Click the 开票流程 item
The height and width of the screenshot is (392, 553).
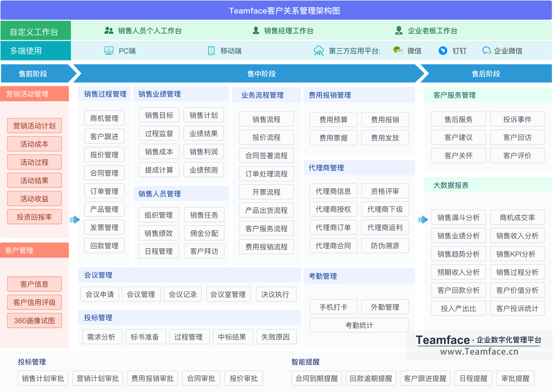click(x=267, y=192)
